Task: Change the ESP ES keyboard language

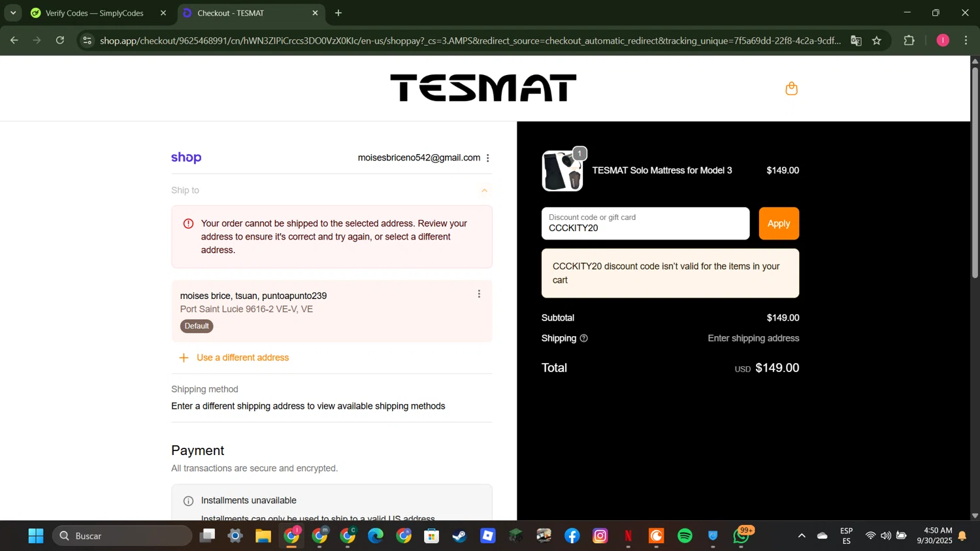Action: pyautogui.click(x=846, y=536)
